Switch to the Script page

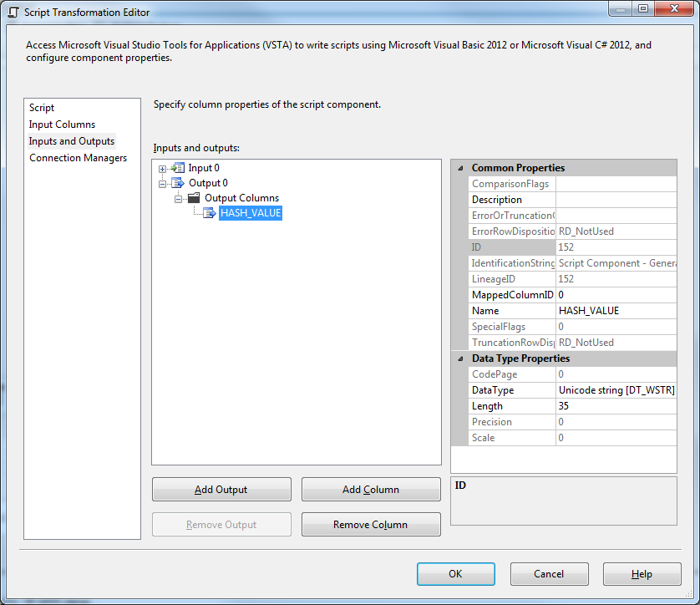(x=41, y=107)
